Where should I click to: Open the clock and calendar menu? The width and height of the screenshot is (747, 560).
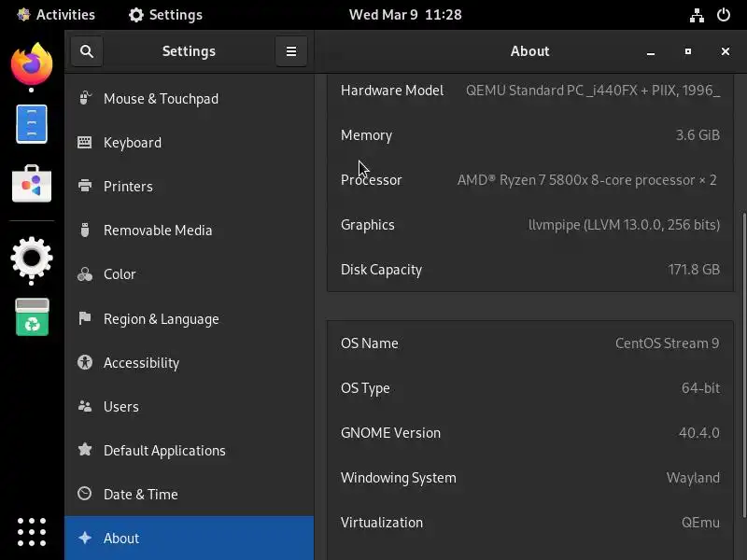tap(405, 15)
